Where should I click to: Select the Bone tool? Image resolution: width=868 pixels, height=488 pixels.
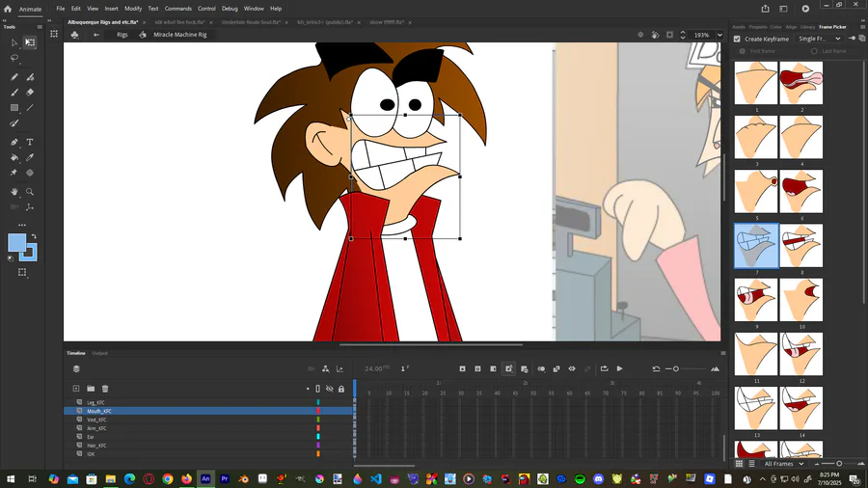(30, 207)
